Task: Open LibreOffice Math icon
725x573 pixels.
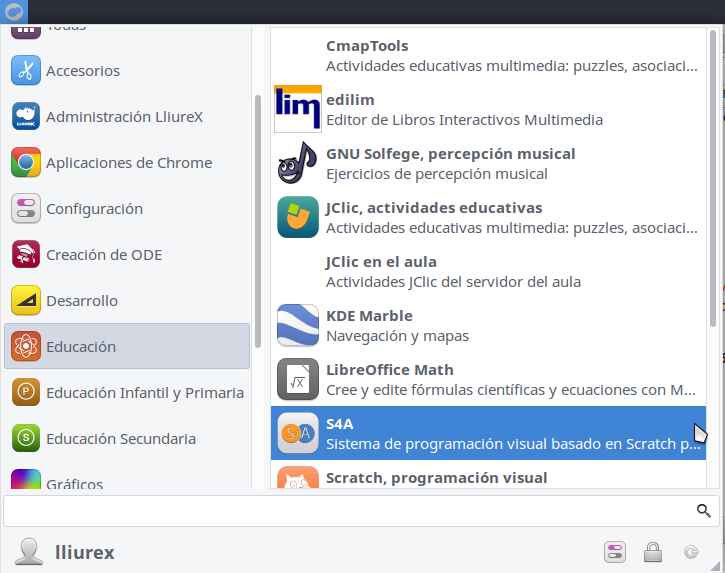Action: coord(297,379)
